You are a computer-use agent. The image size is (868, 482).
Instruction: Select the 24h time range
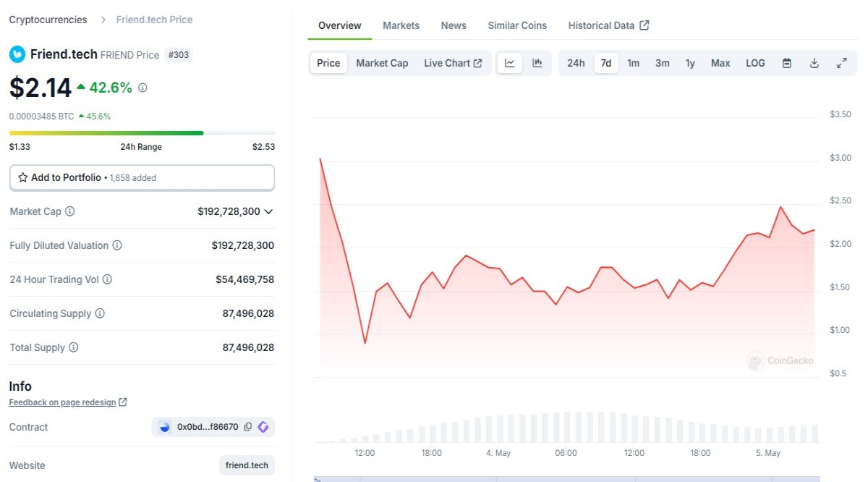[x=576, y=63]
